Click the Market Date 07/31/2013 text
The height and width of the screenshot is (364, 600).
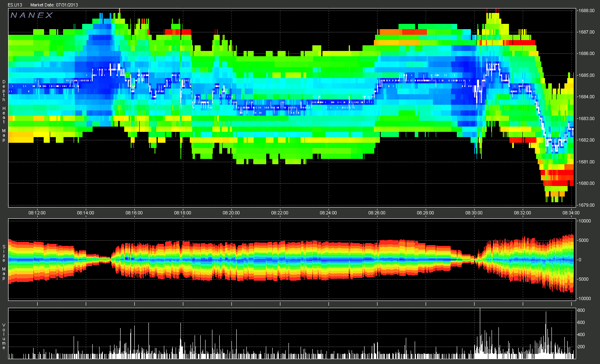pos(54,5)
